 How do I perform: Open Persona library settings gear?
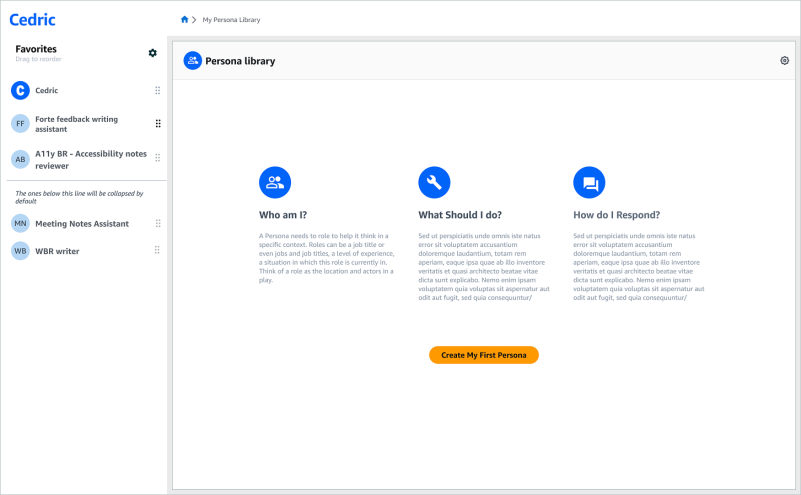[x=784, y=61]
